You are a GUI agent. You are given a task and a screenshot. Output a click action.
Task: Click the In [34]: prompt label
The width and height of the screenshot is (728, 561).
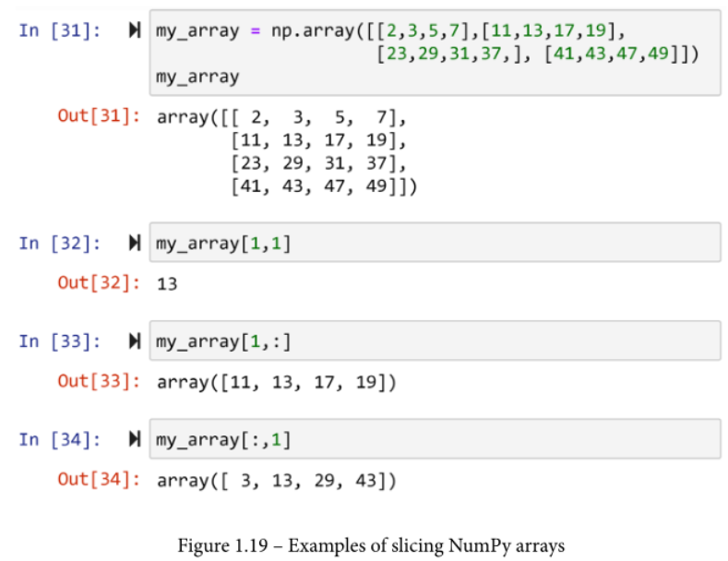point(60,439)
